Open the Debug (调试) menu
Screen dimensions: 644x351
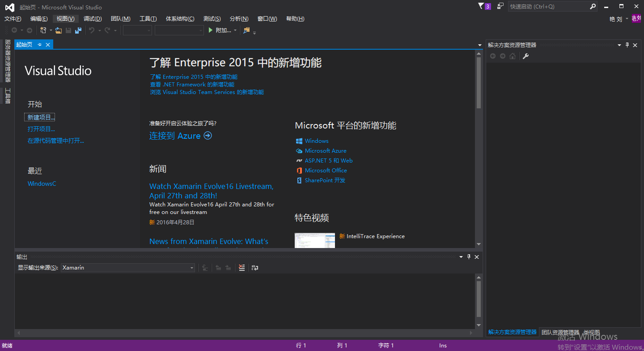(x=93, y=19)
